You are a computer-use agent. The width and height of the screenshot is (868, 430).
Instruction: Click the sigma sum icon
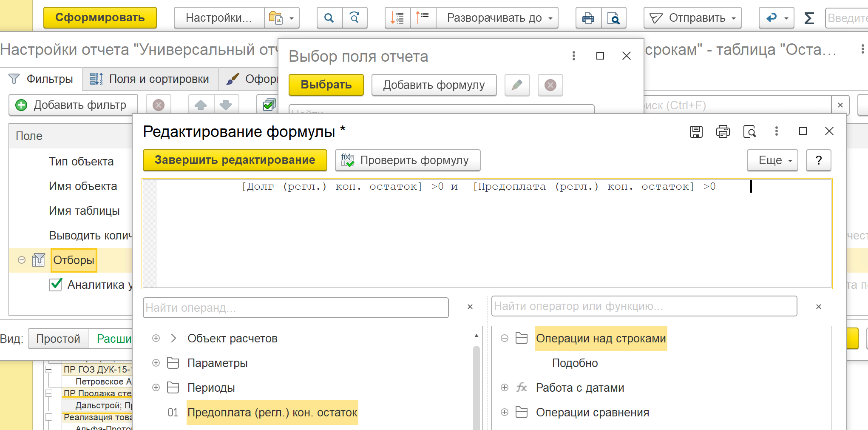coord(809,18)
